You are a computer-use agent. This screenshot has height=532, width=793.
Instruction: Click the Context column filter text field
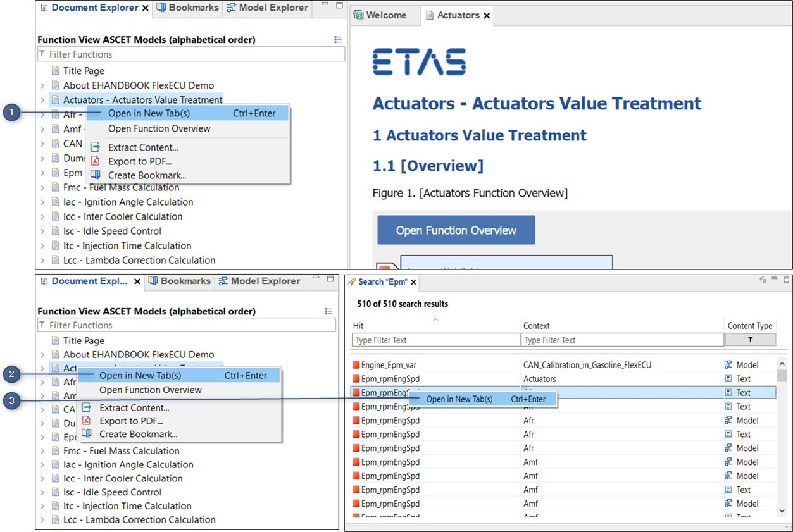point(621,340)
